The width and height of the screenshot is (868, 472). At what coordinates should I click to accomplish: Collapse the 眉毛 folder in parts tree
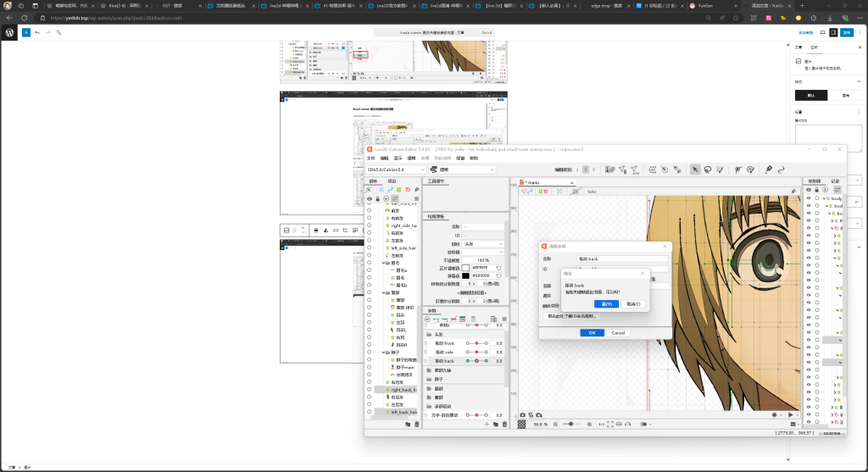tap(384, 263)
